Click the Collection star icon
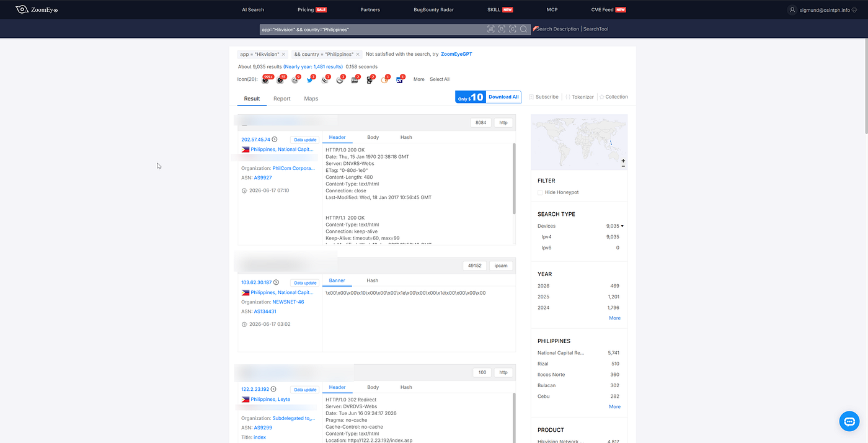This screenshot has height=443, width=868. (601, 97)
